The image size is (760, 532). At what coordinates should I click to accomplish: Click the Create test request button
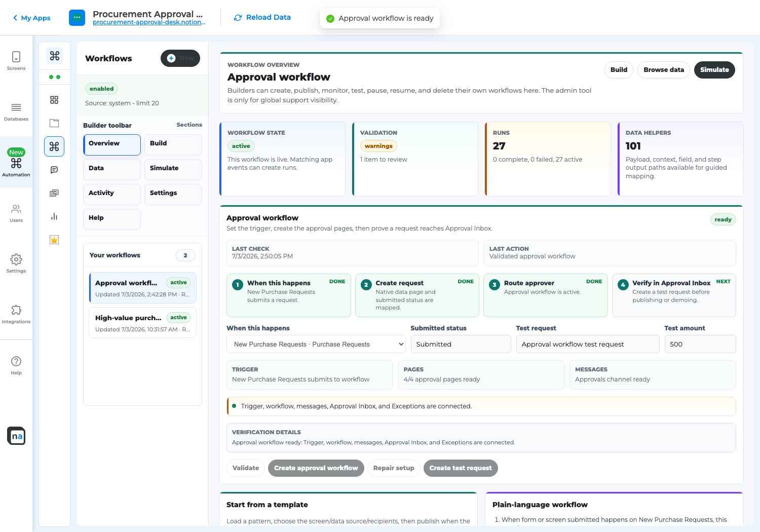[x=461, y=468]
